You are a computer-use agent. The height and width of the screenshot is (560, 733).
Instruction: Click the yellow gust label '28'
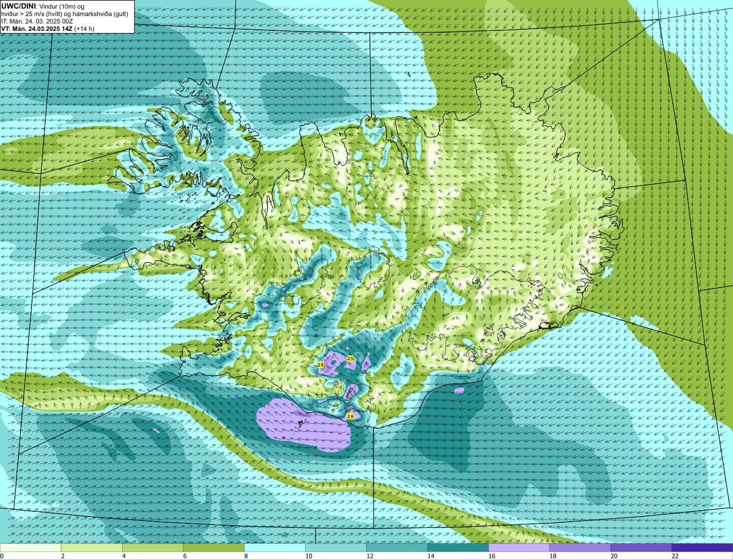(x=321, y=365)
